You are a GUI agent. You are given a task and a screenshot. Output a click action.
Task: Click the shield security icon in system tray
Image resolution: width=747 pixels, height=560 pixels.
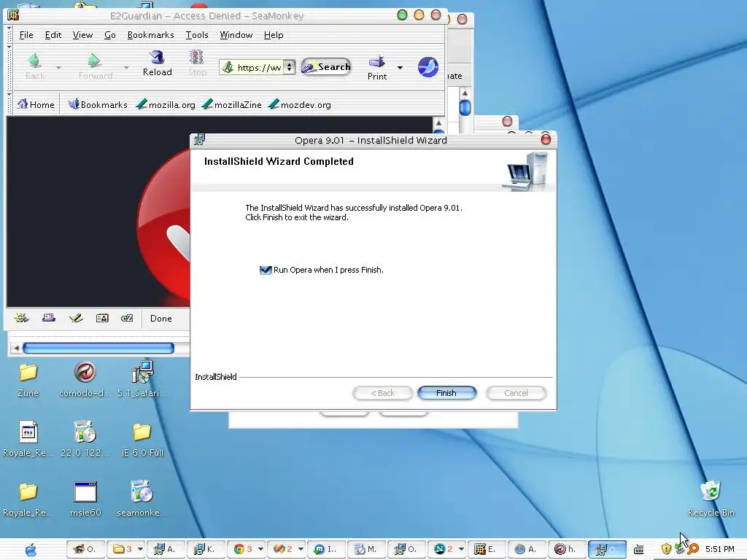[666, 549]
